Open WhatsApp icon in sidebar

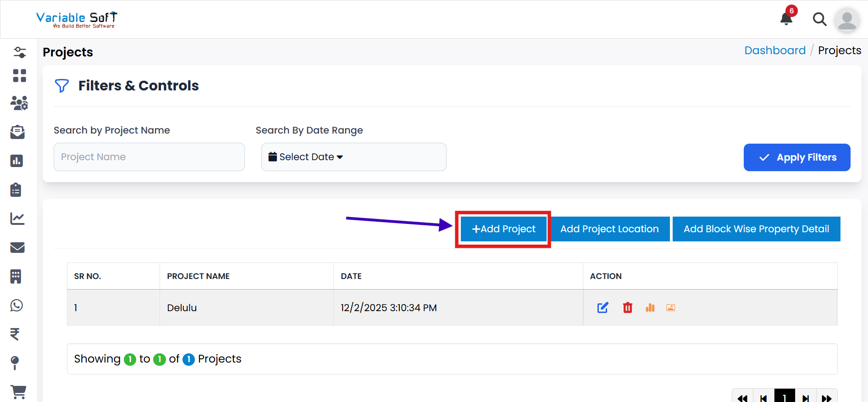(x=17, y=306)
